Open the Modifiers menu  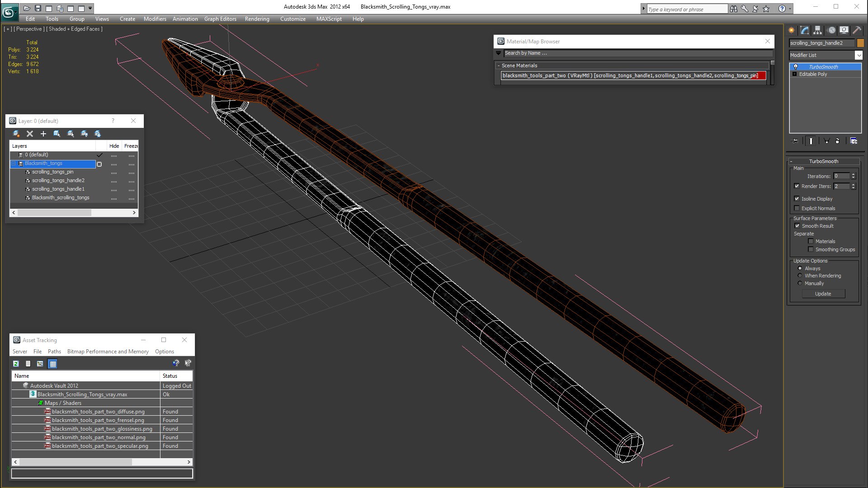coord(155,19)
